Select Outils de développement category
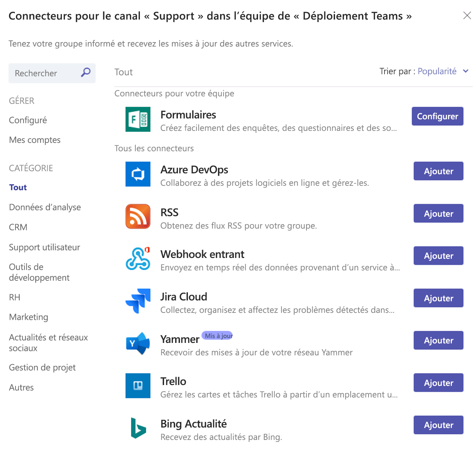The height and width of the screenshot is (451, 476). [39, 272]
